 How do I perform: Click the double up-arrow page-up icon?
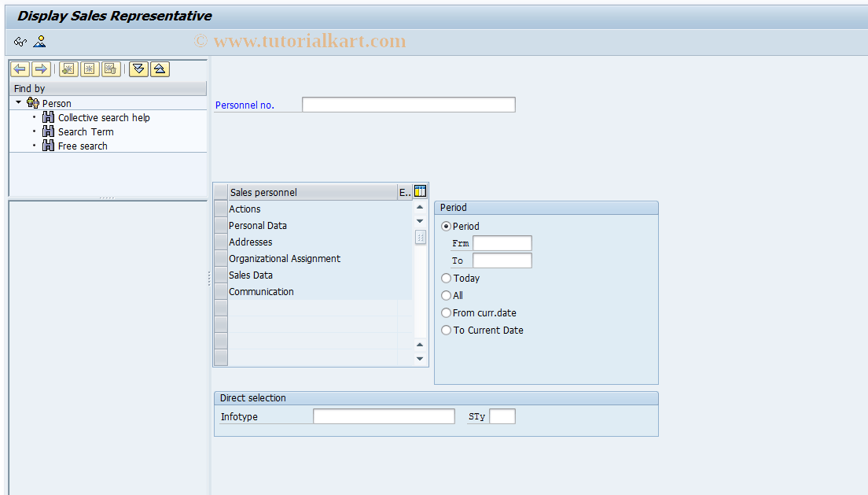(159, 69)
